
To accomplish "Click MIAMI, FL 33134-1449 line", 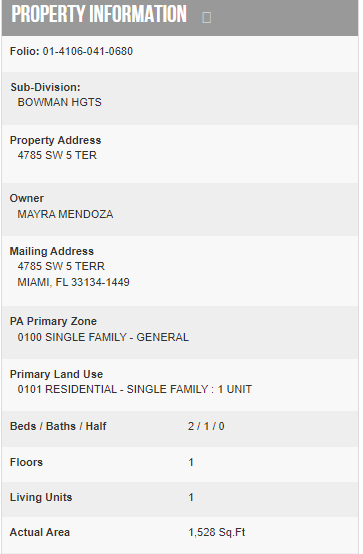I will [74, 282].
